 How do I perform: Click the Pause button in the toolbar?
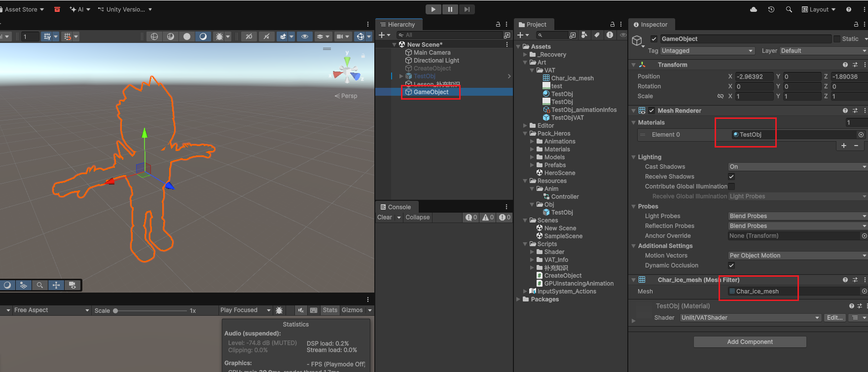tap(450, 9)
